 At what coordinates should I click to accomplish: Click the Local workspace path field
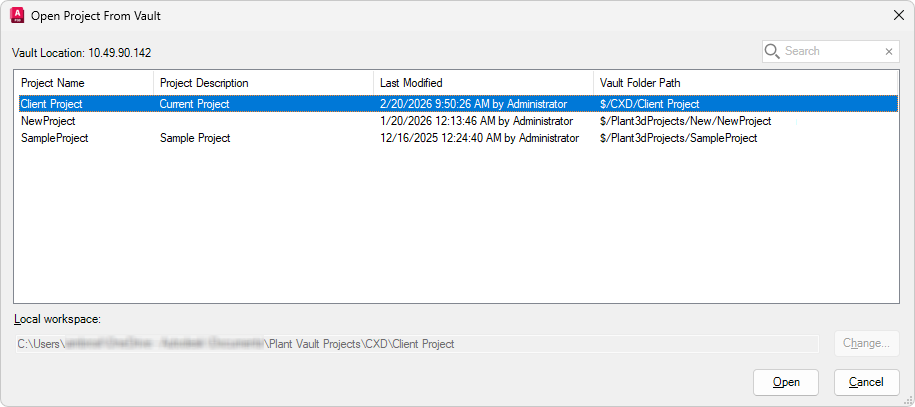(415, 344)
